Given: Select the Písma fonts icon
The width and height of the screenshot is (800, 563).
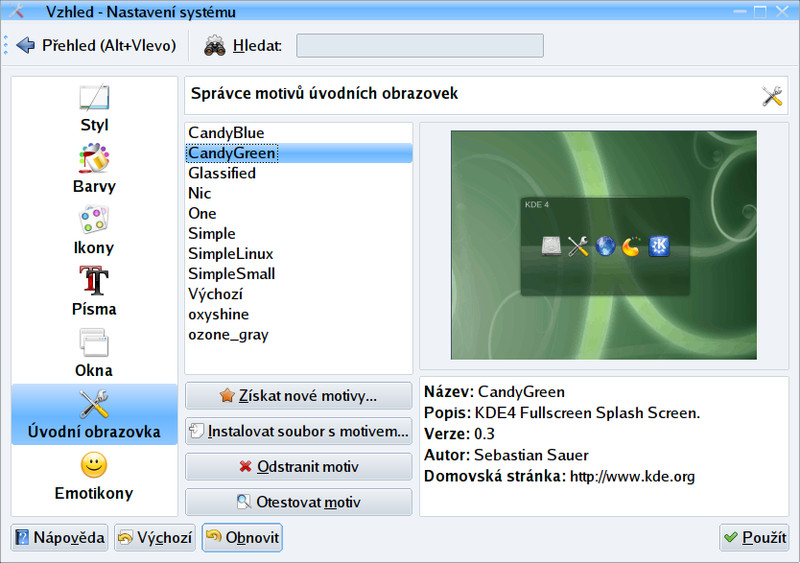Looking at the screenshot, I should coord(94,282).
